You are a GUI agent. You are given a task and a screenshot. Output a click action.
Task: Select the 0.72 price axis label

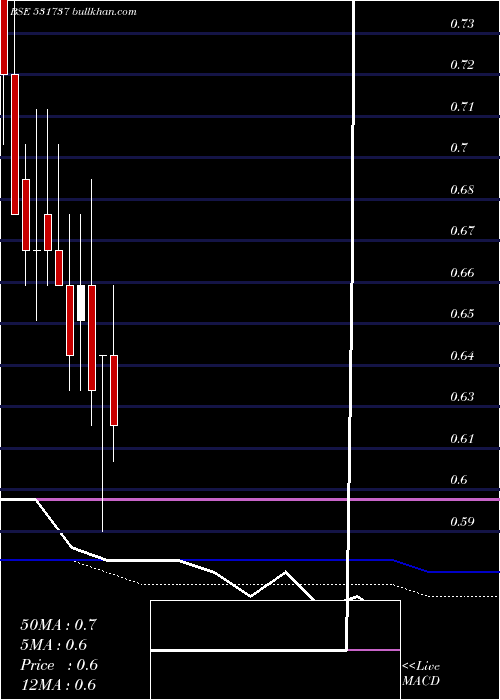pyautogui.click(x=462, y=65)
